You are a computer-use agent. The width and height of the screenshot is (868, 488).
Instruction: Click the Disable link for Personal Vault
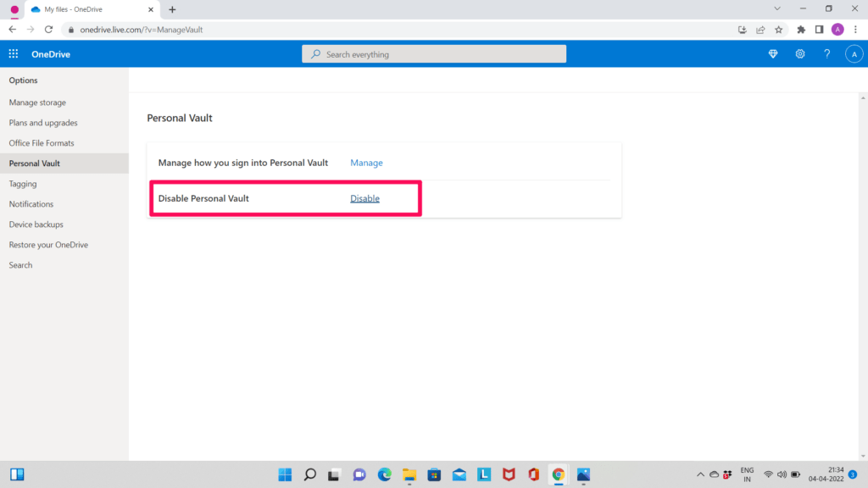click(364, 197)
